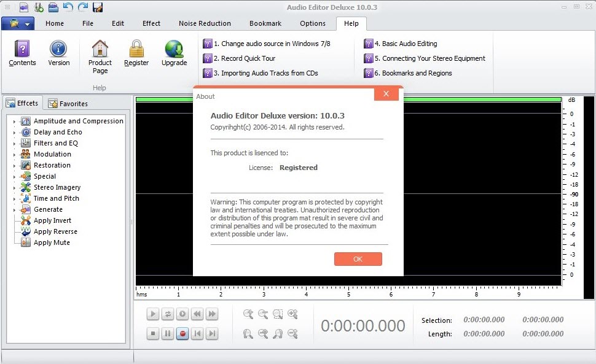This screenshot has height=364, width=596.
Task: Open help topic 'Bookmarks and Regions'
Action: (408, 73)
